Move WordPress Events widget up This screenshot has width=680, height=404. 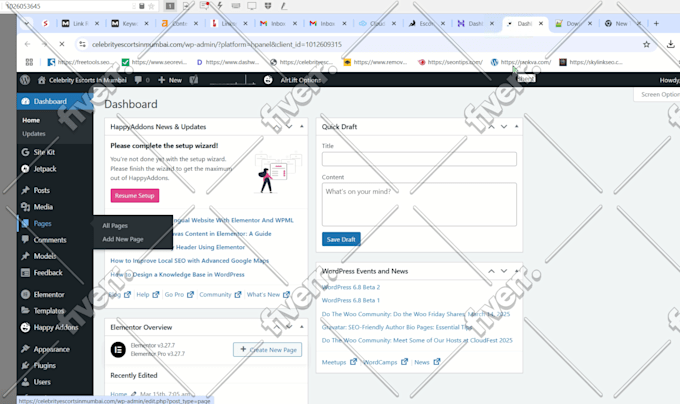point(491,271)
